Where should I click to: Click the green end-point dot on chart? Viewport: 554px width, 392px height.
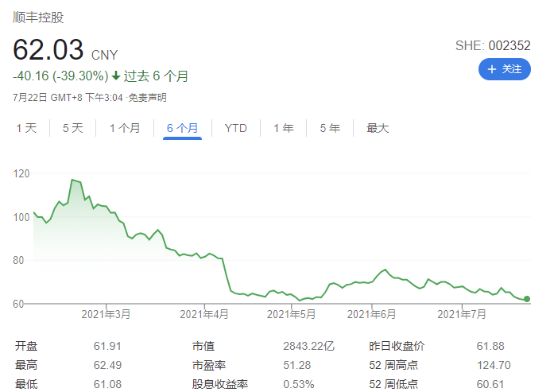pos(527,299)
